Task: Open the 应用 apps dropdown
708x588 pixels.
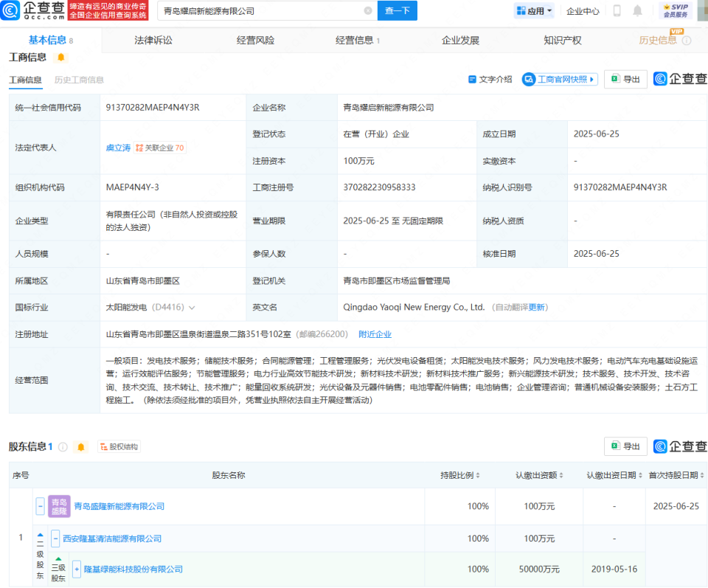Action: (x=534, y=11)
